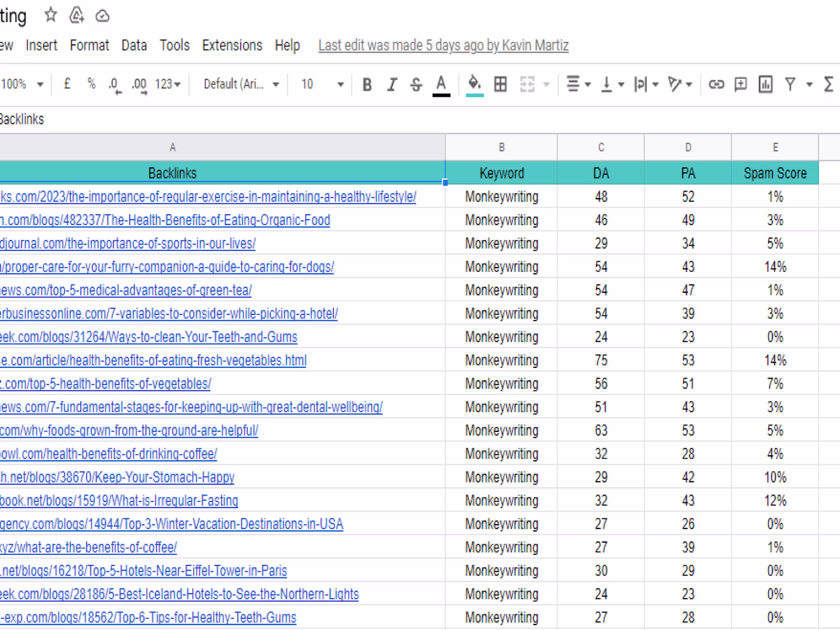Select the Spam Score cell showing 12%
The image size is (840, 630).
(775, 501)
